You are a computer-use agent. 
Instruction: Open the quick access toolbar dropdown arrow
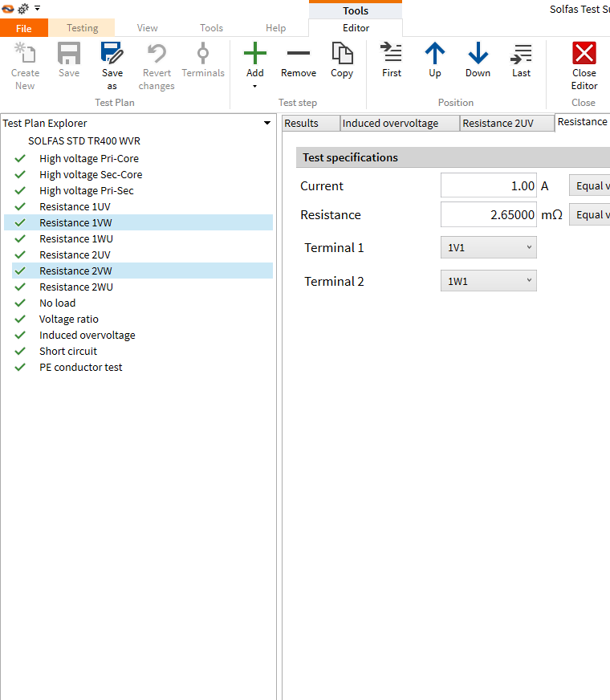click(38, 8)
